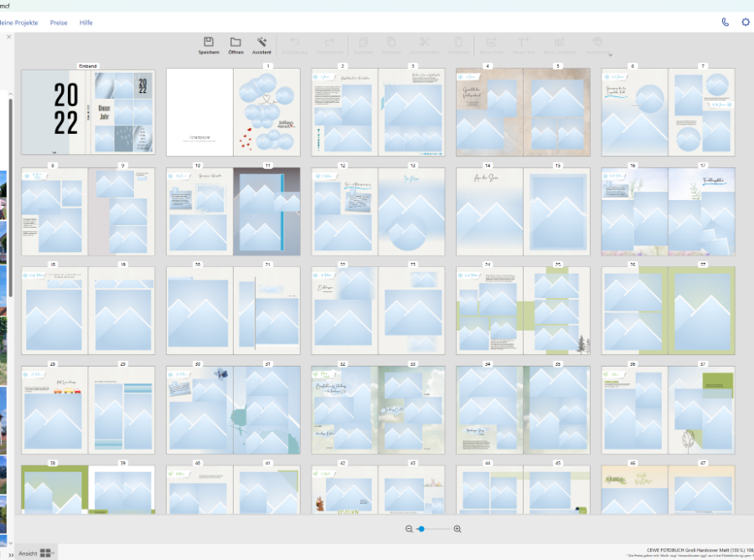Screen dimensions: 754x560
Task: Select the Einband cover spread thumbnail
Action: click(x=88, y=112)
